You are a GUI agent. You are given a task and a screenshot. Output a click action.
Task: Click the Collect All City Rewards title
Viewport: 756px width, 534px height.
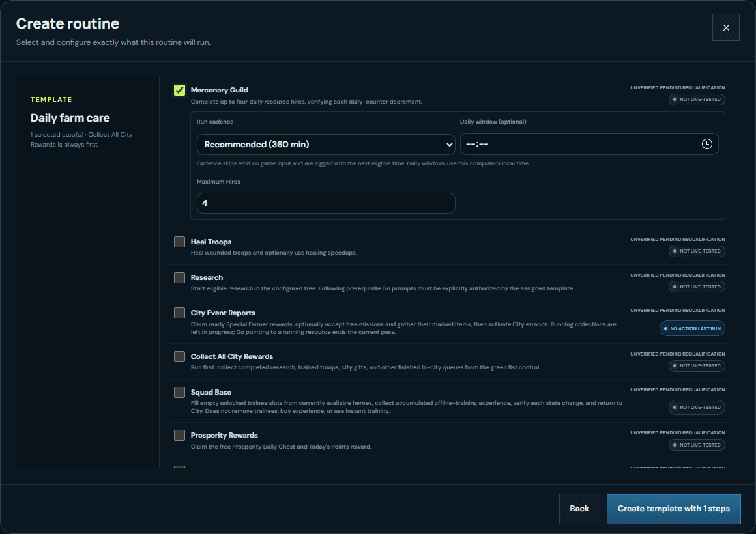(231, 357)
